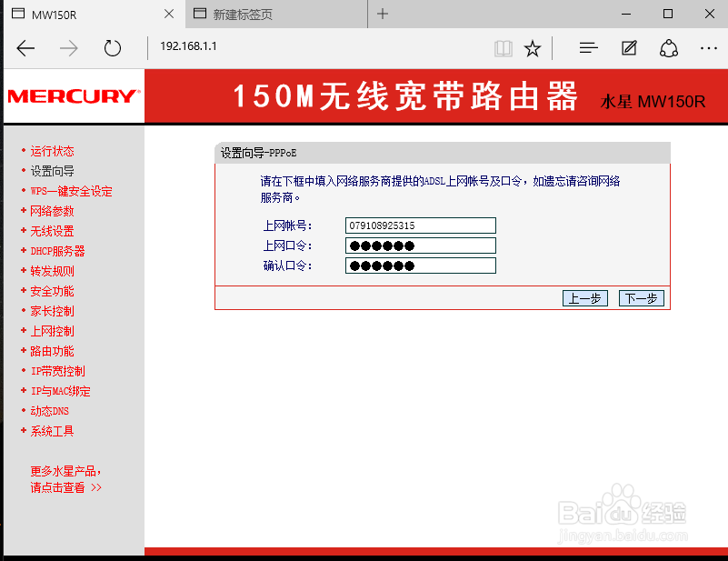Make a web note pen icon
The height and width of the screenshot is (561, 728).
629,47
